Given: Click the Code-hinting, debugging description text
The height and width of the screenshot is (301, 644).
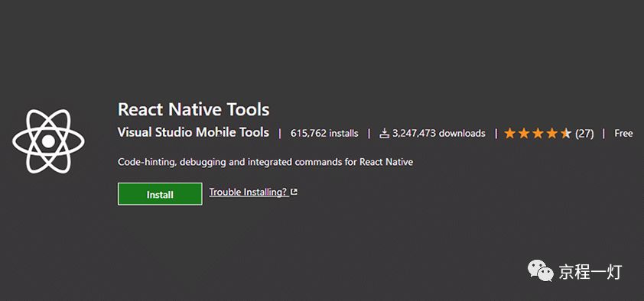Looking at the screenshot, I should [265, 162].
